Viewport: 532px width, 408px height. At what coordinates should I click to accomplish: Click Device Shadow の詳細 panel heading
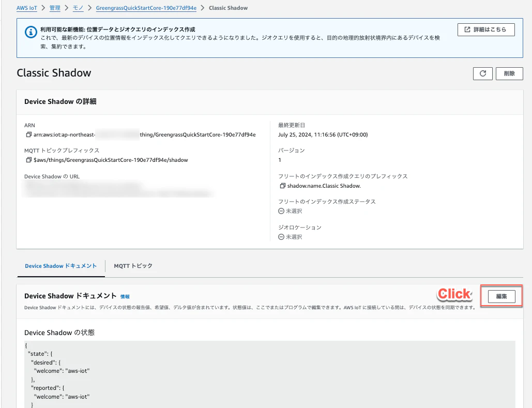pos(60,101)
